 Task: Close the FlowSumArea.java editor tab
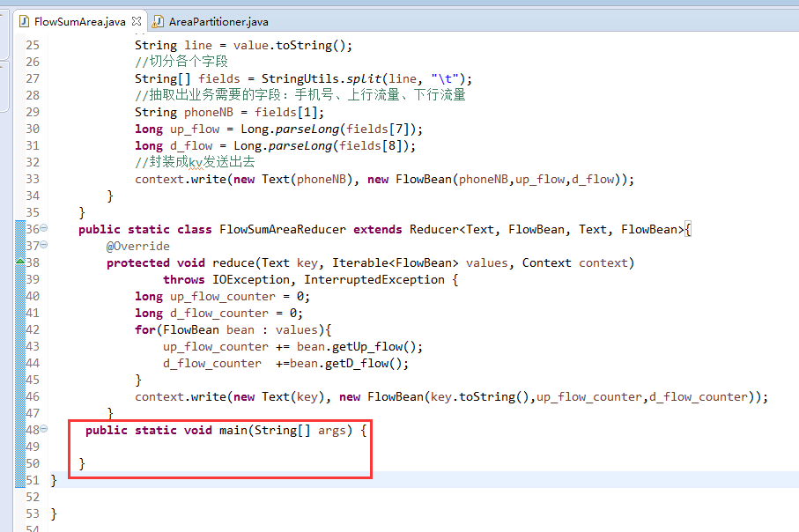[x=136, y=21]
